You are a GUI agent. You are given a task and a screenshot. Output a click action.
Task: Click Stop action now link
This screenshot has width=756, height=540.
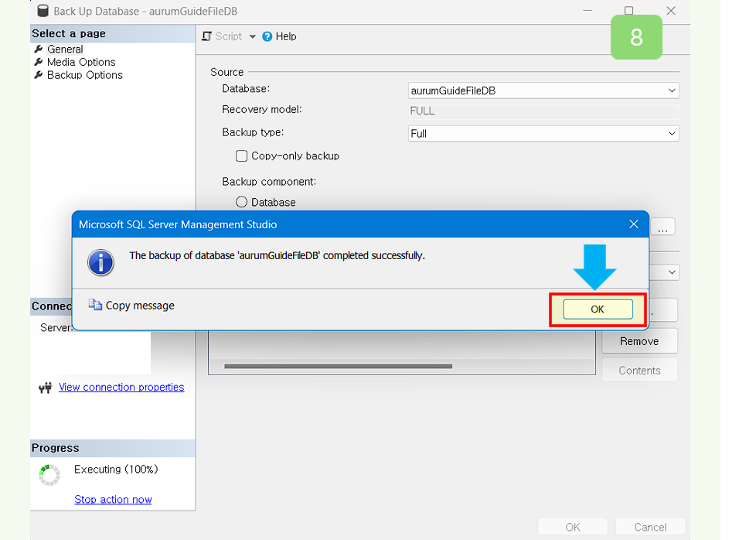113,500
